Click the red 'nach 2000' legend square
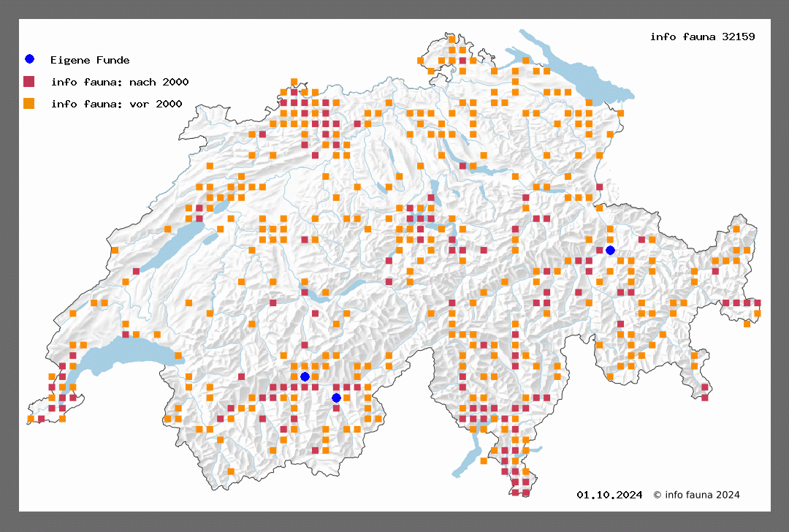Screen dimensions: 789x532 [29, 81]
